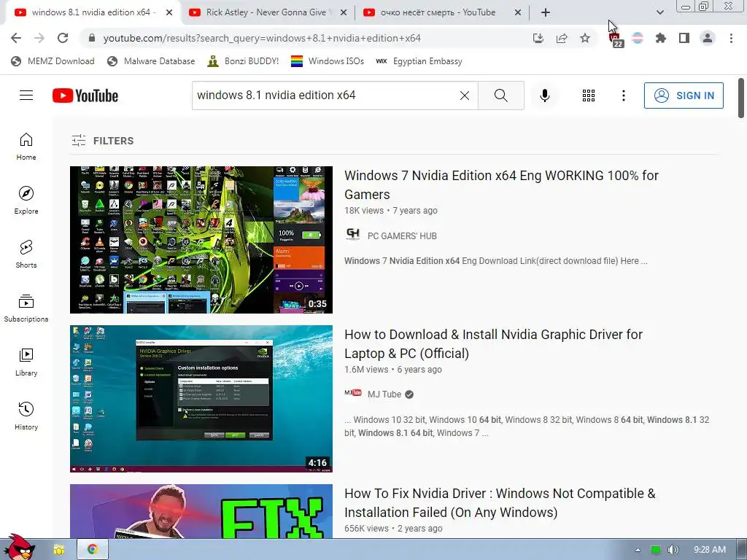This screenshot has width=747, height=560.
Task: Click the page vertical scrollbar
Action: click(x=741, y=98)
